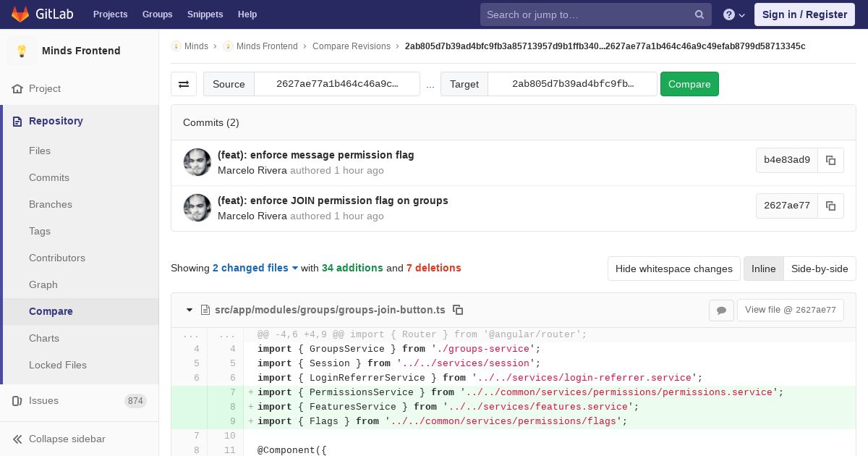Screen dimensions: 868x456
Task: Click Sign in / Register
Action: click(804, 14)
